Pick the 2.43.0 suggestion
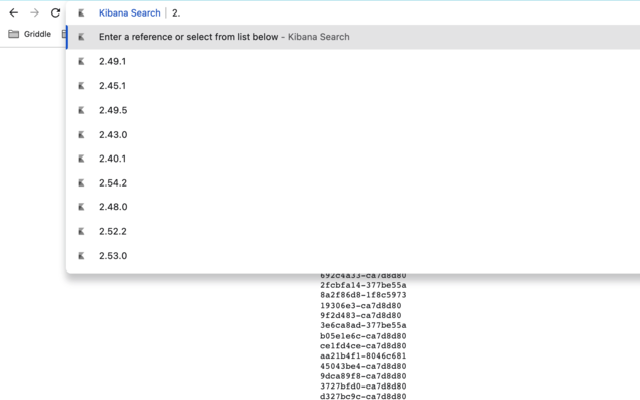 pos(353,134)
